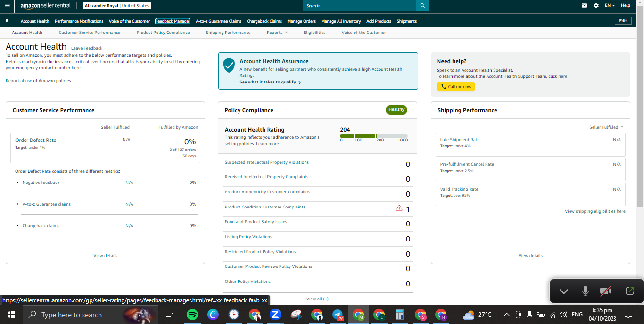Open Telegram from the taskbar
Image resolution: width=644 pixels, height=324 pixels.
coord(338,315)
